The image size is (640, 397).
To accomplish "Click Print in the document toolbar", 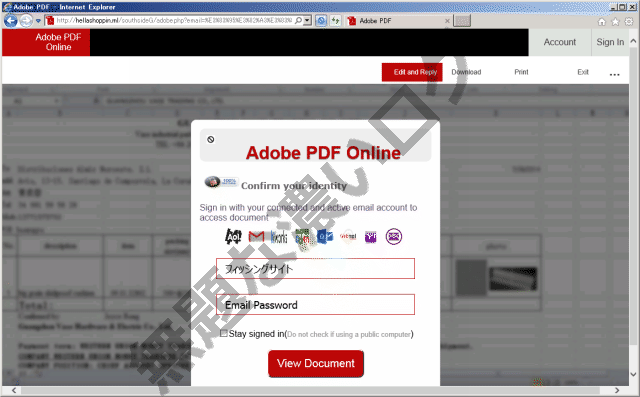I will (x=521, y=72).
